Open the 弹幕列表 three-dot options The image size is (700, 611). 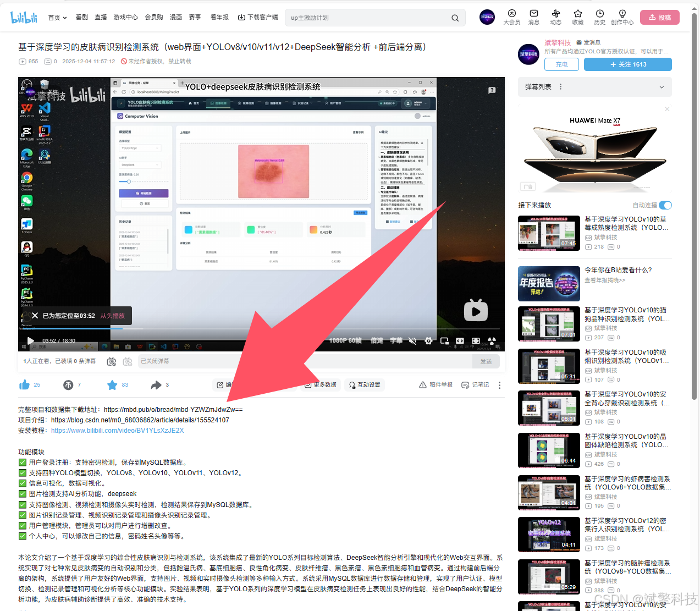(560, 87)
